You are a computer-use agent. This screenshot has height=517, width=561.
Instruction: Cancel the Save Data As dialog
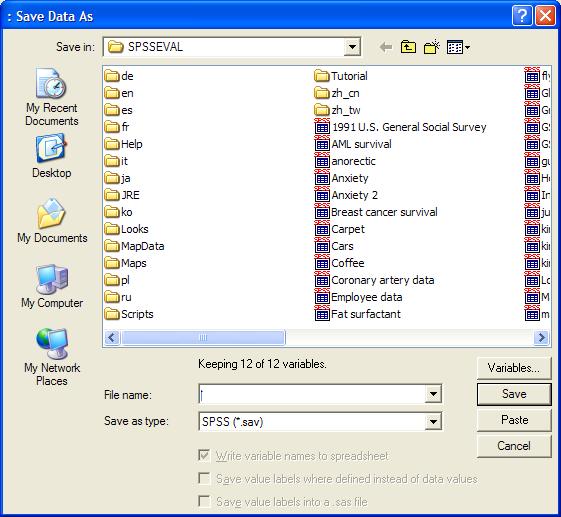click(x=514, y=446)
